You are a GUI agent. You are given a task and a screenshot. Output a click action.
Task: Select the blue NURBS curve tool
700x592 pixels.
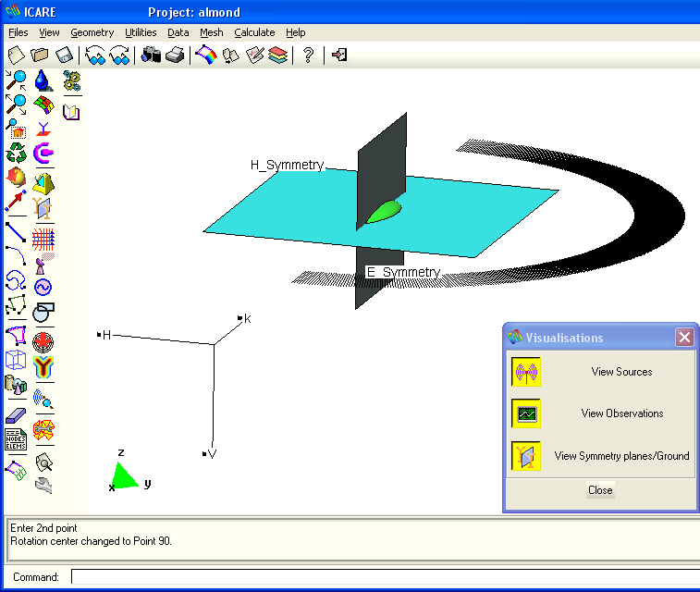(16, 280)
